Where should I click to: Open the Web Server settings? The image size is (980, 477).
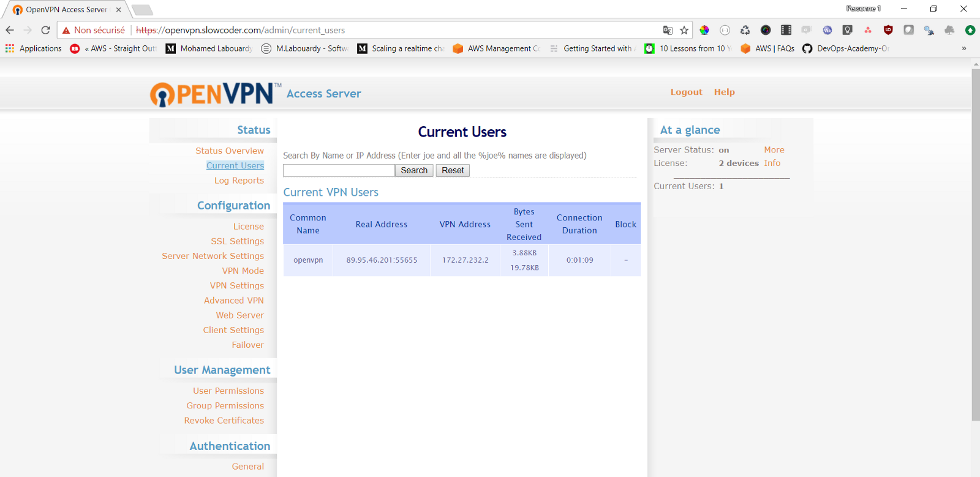[240, 315]
